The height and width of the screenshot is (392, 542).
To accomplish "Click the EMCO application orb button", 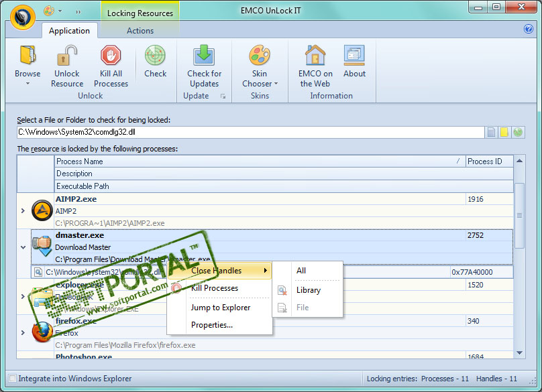I will (x=23, y=17).
